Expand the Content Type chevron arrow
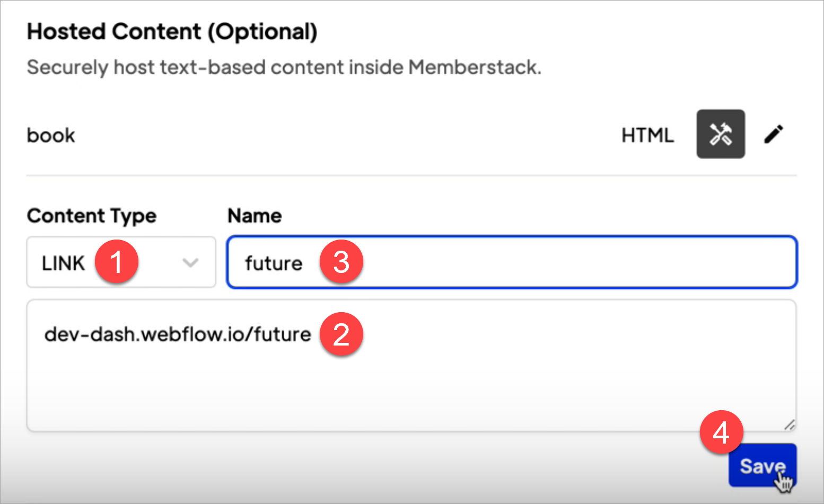 (x=190, y=262)
